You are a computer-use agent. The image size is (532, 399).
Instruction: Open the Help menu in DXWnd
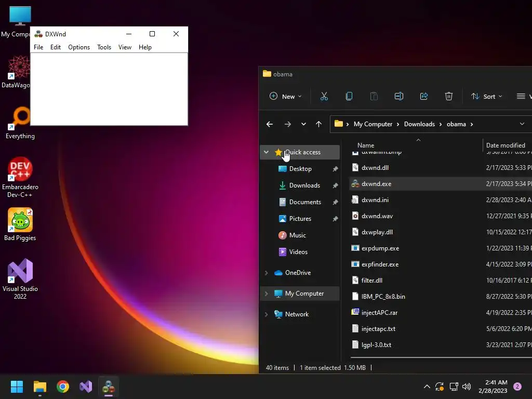point(145,47)
